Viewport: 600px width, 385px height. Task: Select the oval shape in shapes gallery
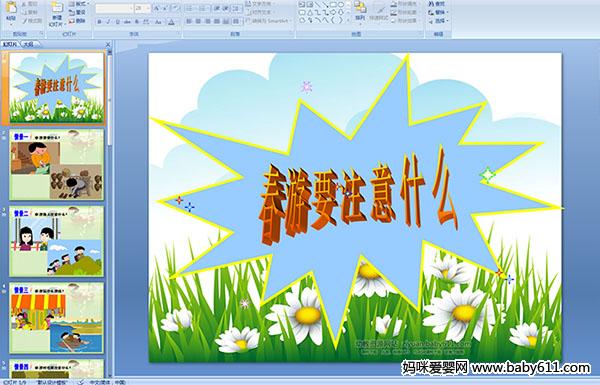[x=341, y=5]
